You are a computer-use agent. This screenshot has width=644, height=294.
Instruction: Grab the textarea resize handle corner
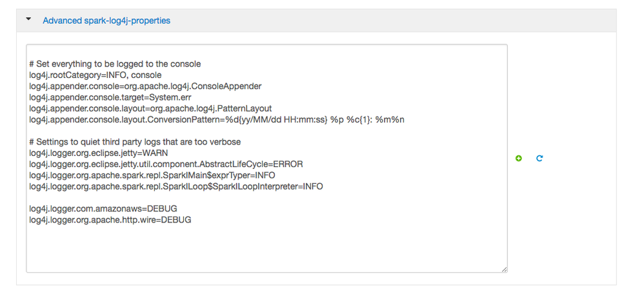pyautogui.click(x=504, y=269)
